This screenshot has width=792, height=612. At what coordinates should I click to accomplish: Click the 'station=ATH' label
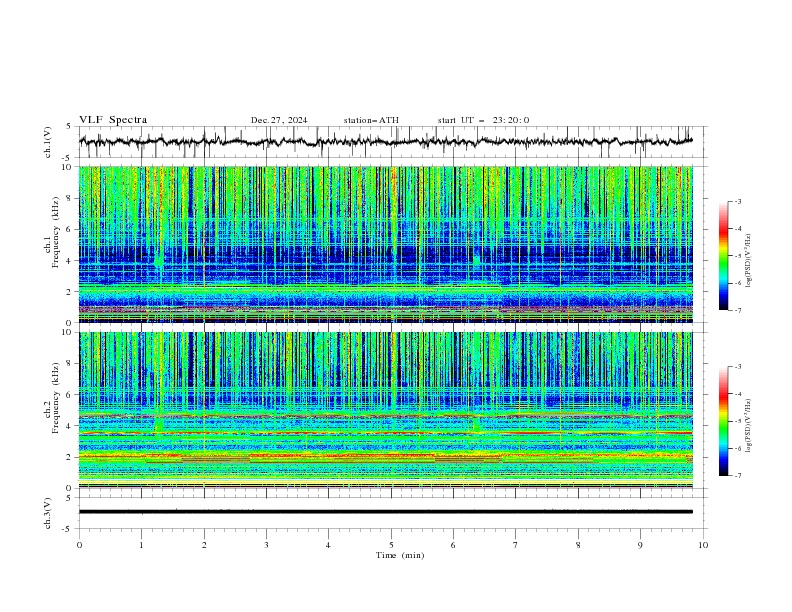pos(371,120)
